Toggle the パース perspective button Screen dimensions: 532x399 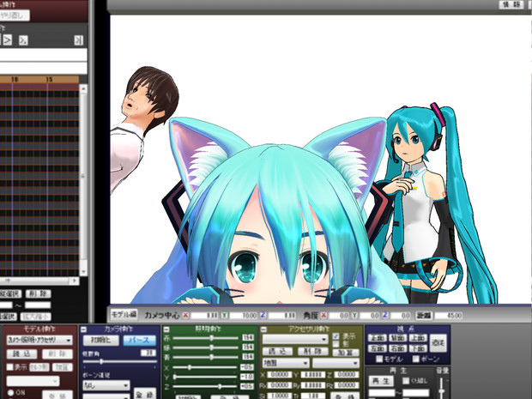coord(140,340)
